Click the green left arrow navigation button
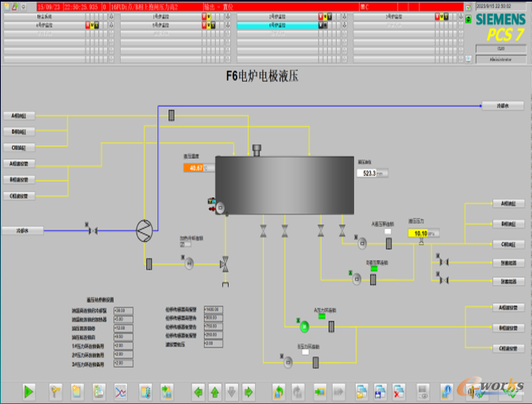Screen dimensions: 532x404 click(199, 392)
